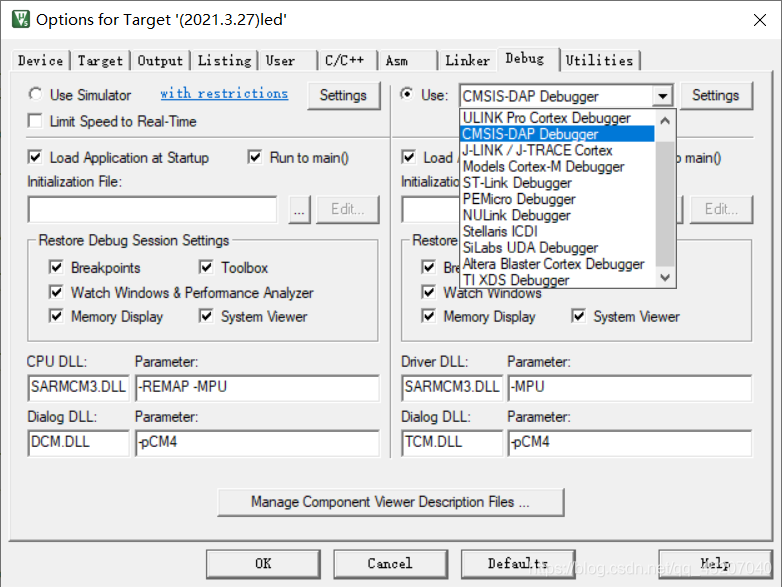
Task: Choose NULink Debugger
Action: click(x=557, y=215)
